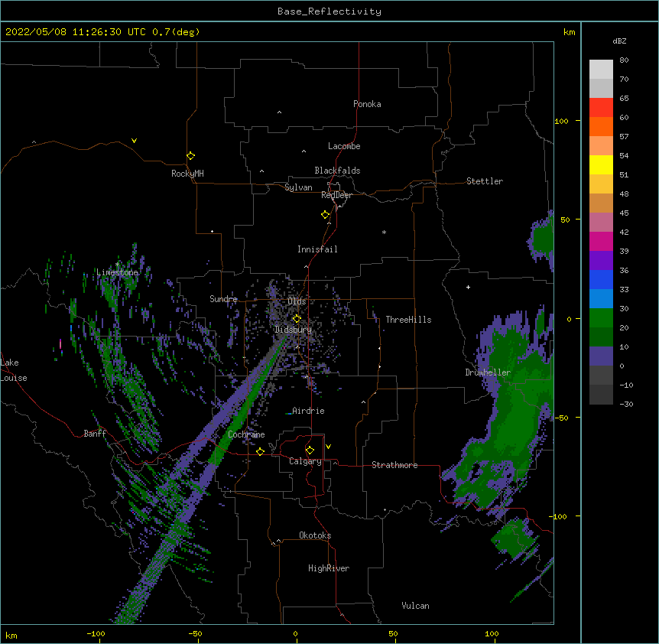
Task: Click the dBZ legend heading
Action: coord(619,41)
